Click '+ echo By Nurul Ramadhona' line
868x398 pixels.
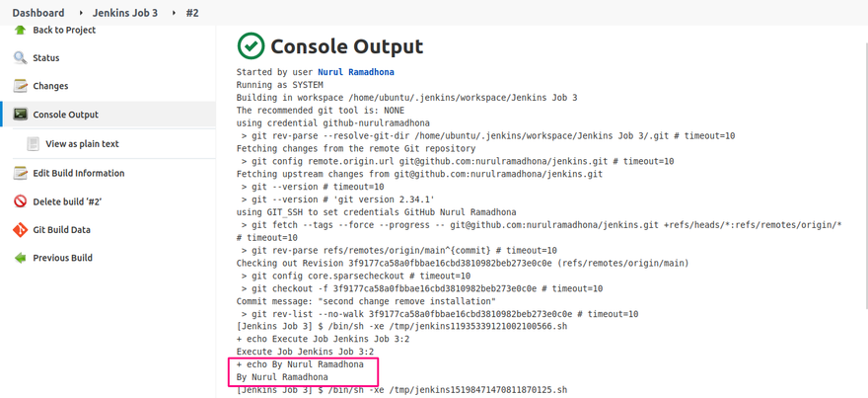click(x=300, y=364)
